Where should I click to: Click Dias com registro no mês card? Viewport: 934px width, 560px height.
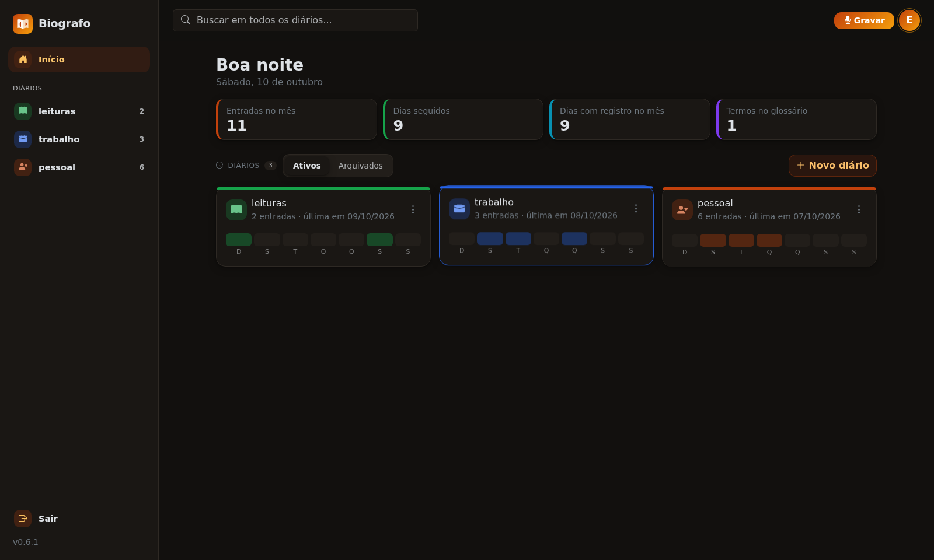(630, 120)
